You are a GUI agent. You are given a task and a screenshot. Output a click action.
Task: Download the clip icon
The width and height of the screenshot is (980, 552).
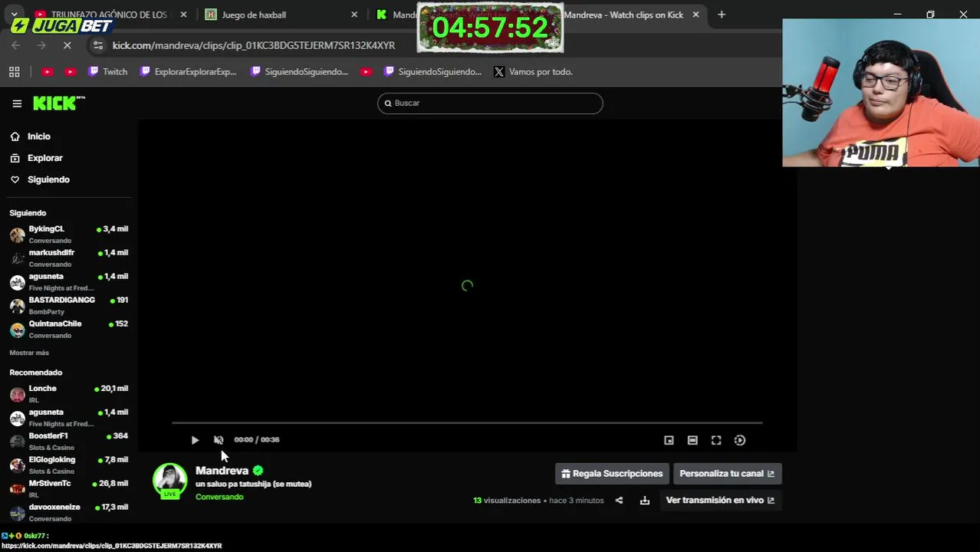645,501
